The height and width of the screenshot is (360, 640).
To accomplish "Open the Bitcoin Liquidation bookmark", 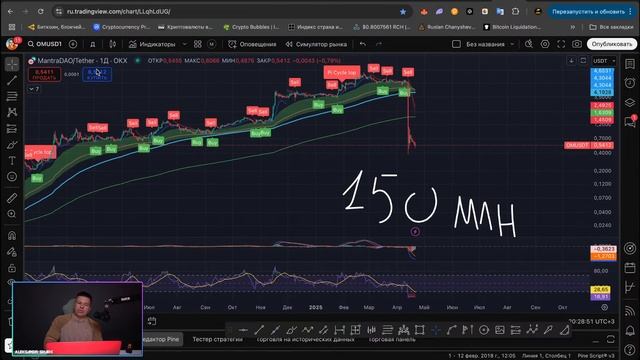I will 512,27.
